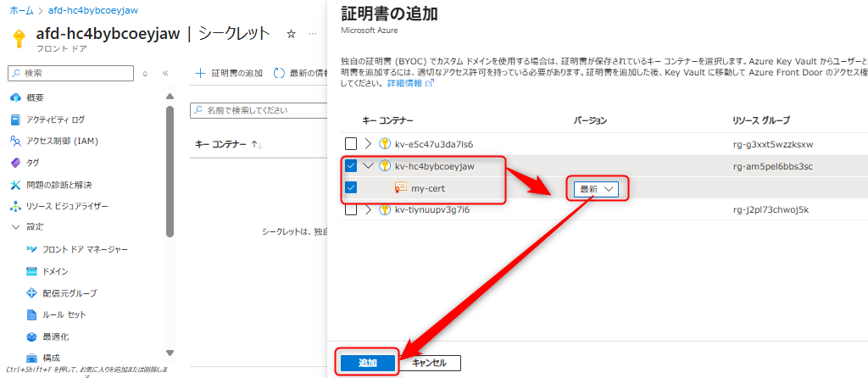Screen dimensions: 868x378
Task: Click the kv-e5c47u3da7ls6 key vault icon
Action: click(x=385, y=144)
